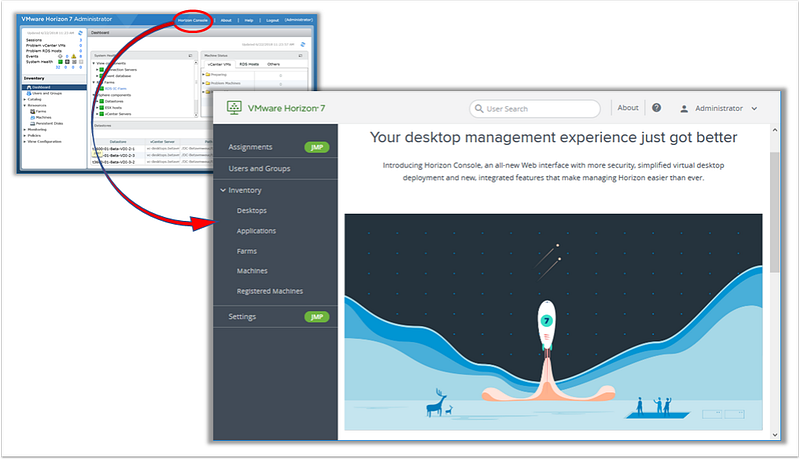Viewport: 800px width, 459px height.
Task: Click the green System Health status icon
Action: click(x=60, y=62)
